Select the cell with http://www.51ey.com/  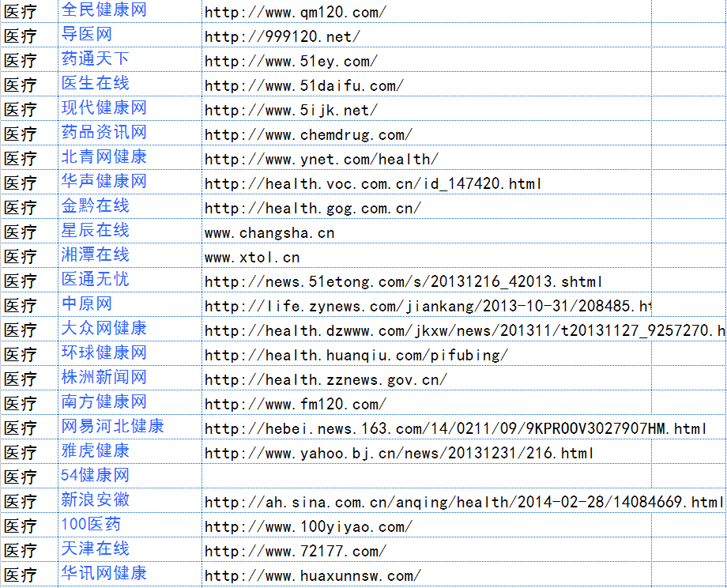[427, 60]
